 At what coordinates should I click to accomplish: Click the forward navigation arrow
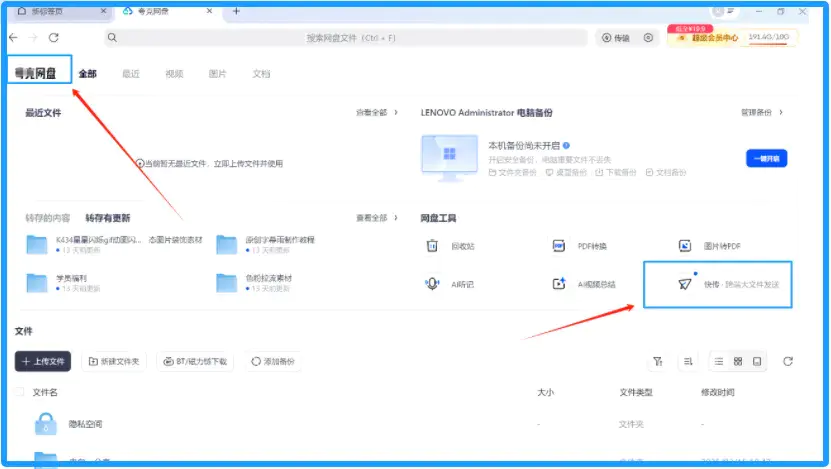(x=33, y=38)
